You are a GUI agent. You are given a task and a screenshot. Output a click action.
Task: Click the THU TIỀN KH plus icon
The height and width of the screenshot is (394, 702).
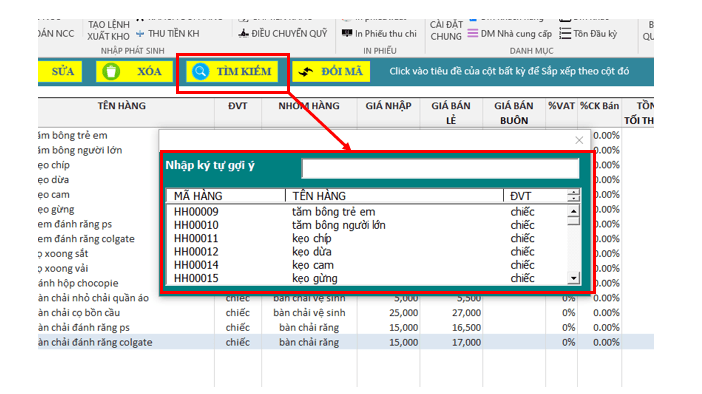[140, 34]
